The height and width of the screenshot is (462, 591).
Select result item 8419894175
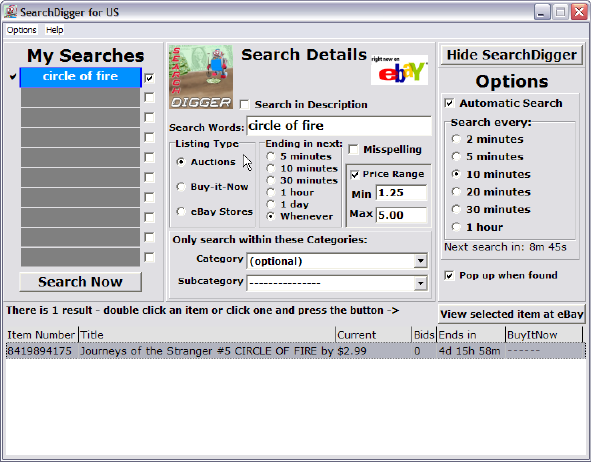pos(39,351)
